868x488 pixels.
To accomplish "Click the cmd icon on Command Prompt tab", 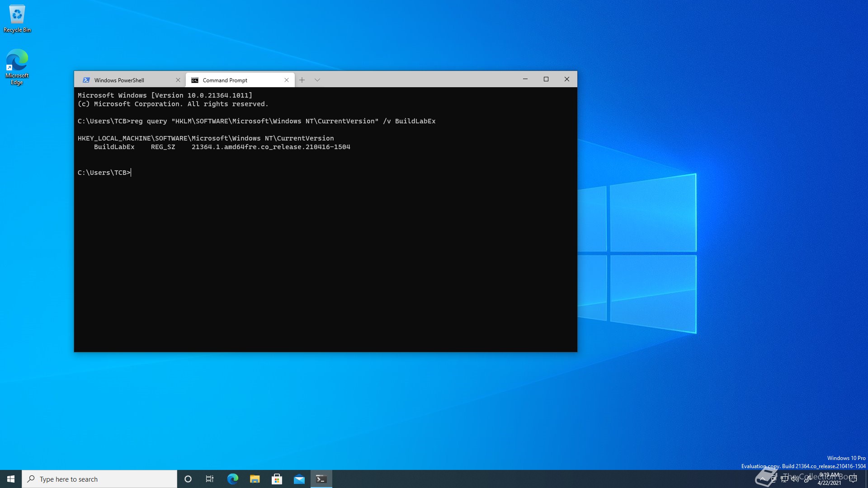I will coord(195,80).
